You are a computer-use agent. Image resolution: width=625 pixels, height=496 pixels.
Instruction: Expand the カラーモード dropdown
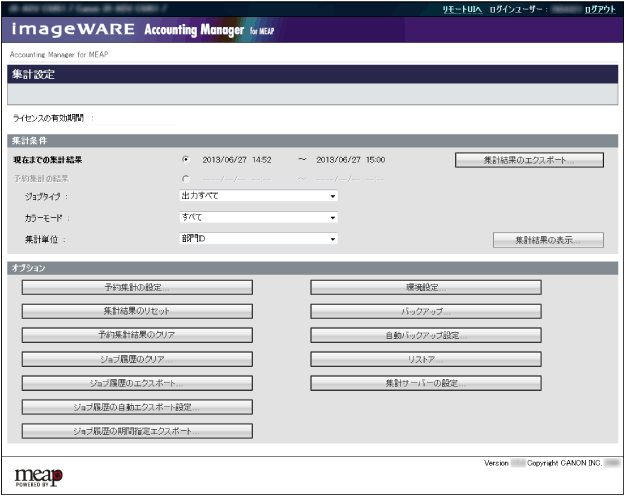click(x=252, y=217)
